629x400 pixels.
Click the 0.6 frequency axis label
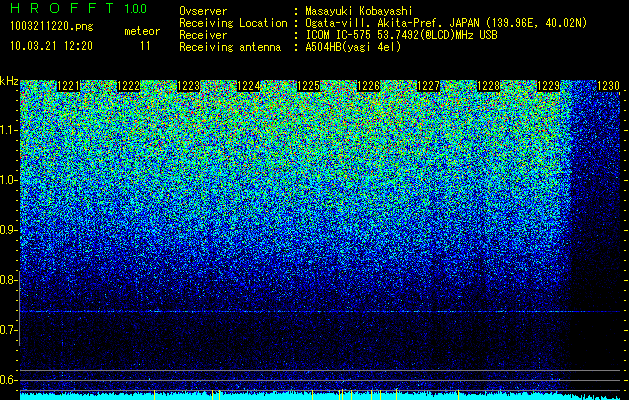coord(8,380)
